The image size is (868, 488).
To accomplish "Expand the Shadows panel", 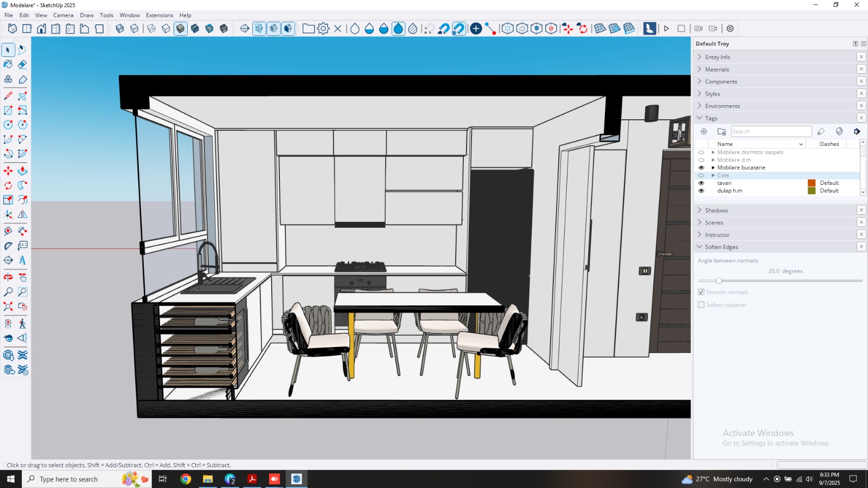I will 716,210.
